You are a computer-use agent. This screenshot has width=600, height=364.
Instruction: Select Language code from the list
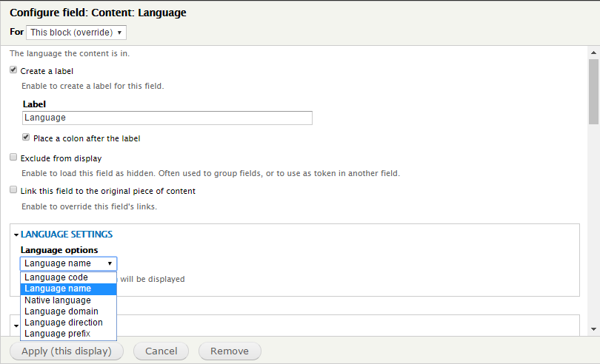tap(56, 277)
